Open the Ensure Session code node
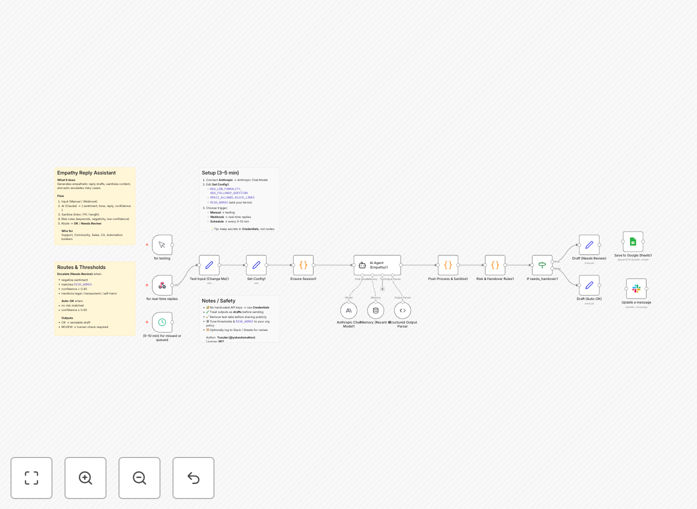Viewport: 697px width, 509px height. pos(303,265)
